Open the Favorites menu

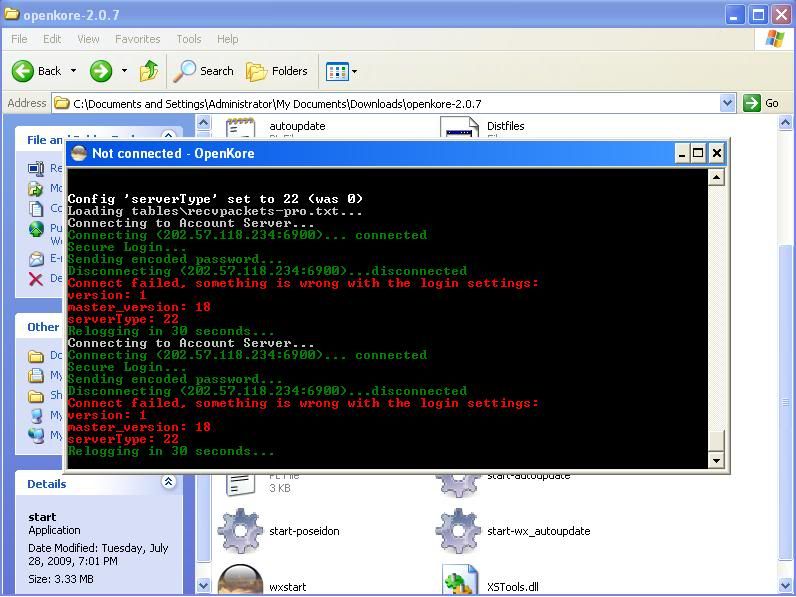pos(138,39)
